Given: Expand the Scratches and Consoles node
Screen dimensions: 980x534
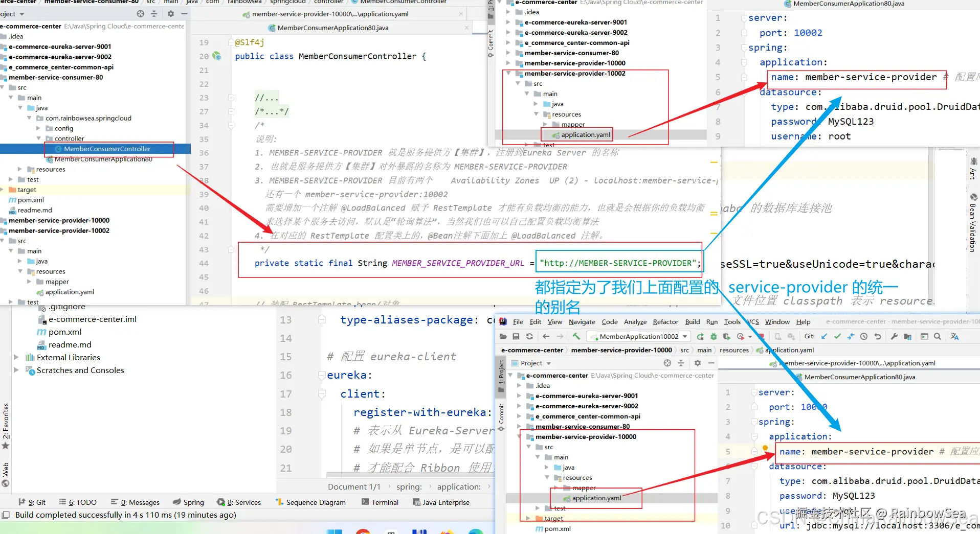Looking at the screenshot, I should (16, 370).
